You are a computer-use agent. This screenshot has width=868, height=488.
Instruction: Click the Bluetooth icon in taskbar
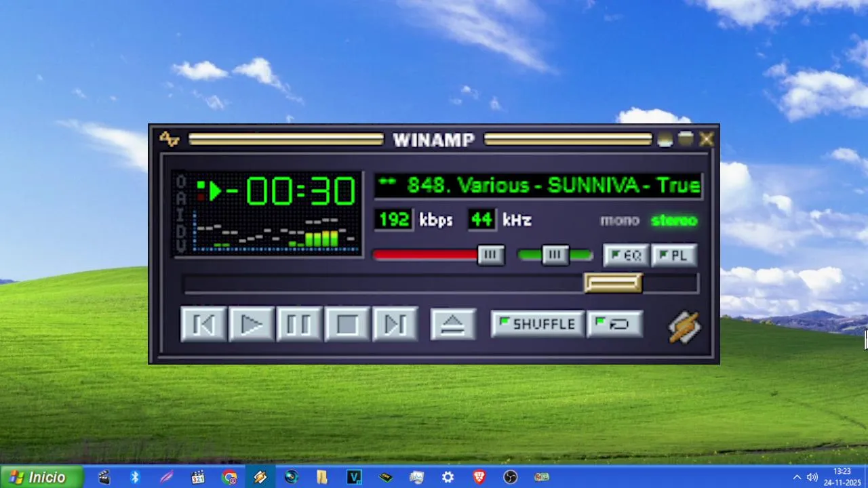click(x=135, y=477)
